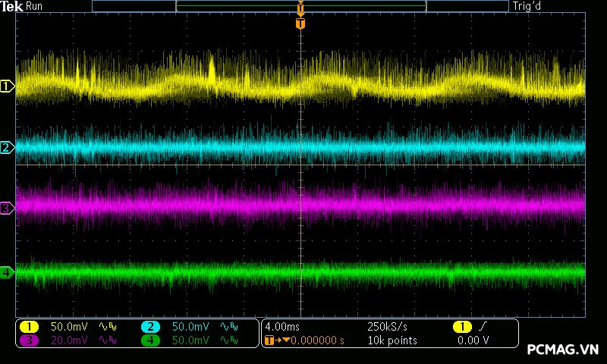This screenshot has height=364, width=607.
Task: Toggle the yellow channel 1 badge
Action: pyautogui.click(x=30, y=327)
